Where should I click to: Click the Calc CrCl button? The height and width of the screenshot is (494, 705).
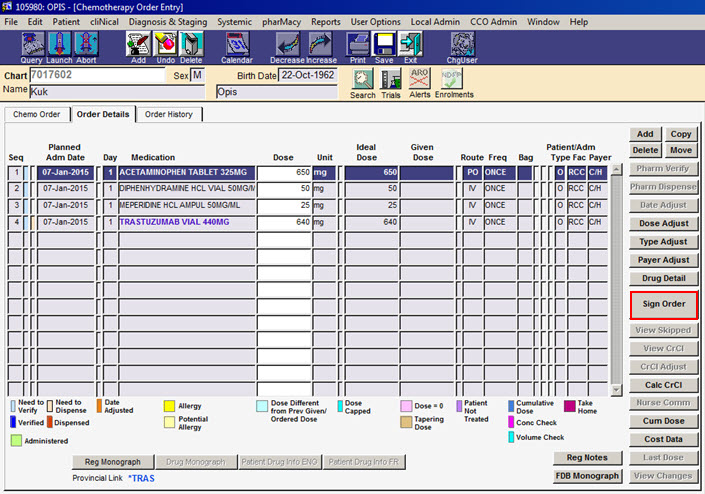pyautogui.click(x=664, y=385)
